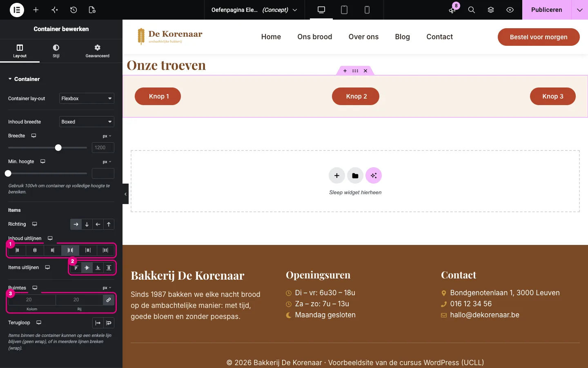Open the Oefenpagina document dropdown
The width and height of the screenshot is (588, 368).
(x=254, y=10)
